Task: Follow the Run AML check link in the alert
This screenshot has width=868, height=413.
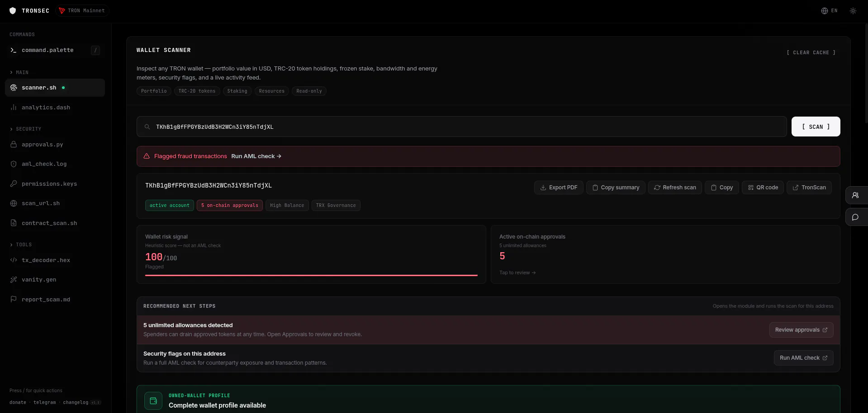Action: (x=256, y=156)
